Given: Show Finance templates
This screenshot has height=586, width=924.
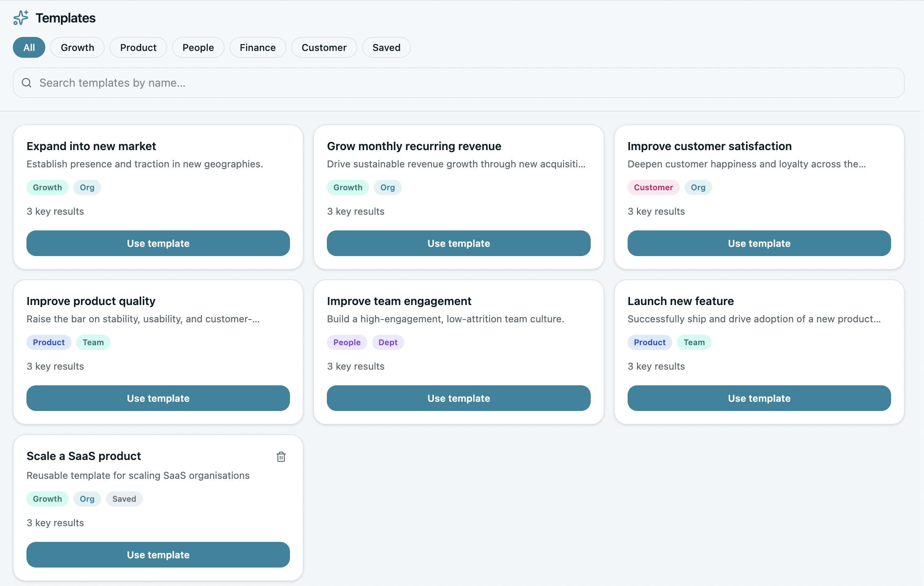Looking at the screenshot, I should 258,47.
